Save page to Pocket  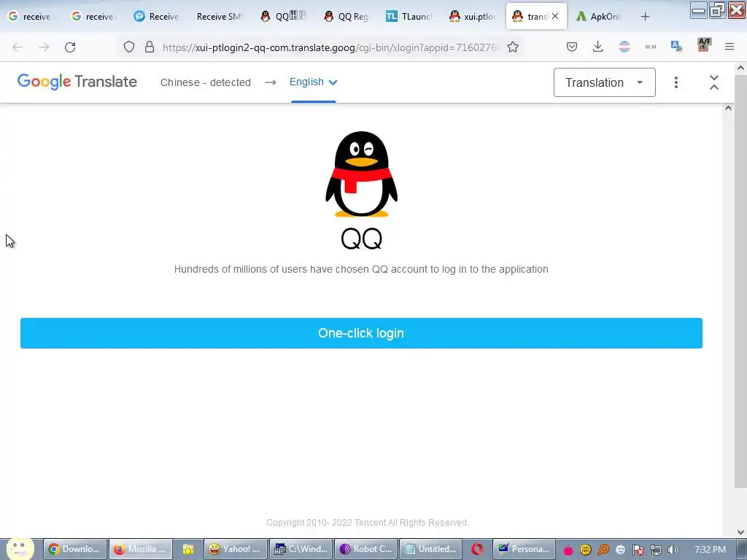point(572,47)
